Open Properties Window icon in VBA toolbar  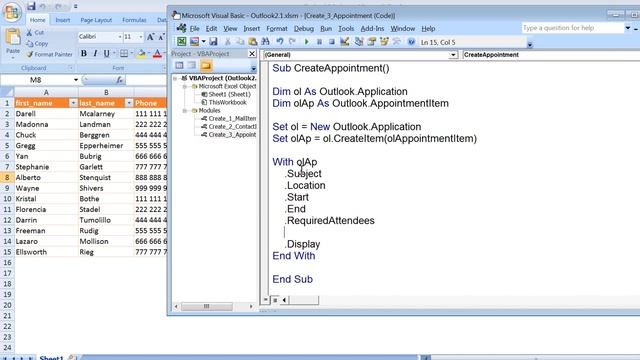click(371, 42)
